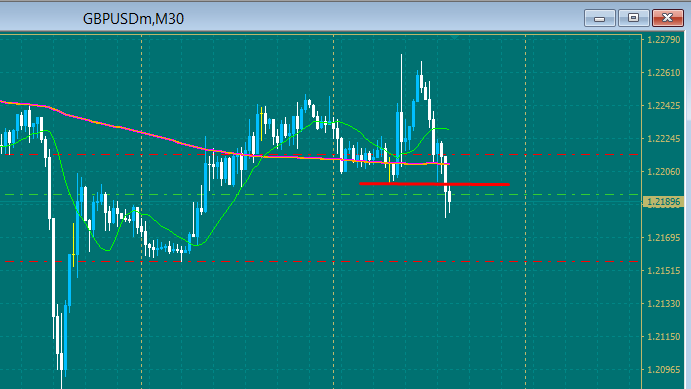Screen dimensions: 691x389
Task: Click the 1.22060 price scale label
Action: coord(664,171)
